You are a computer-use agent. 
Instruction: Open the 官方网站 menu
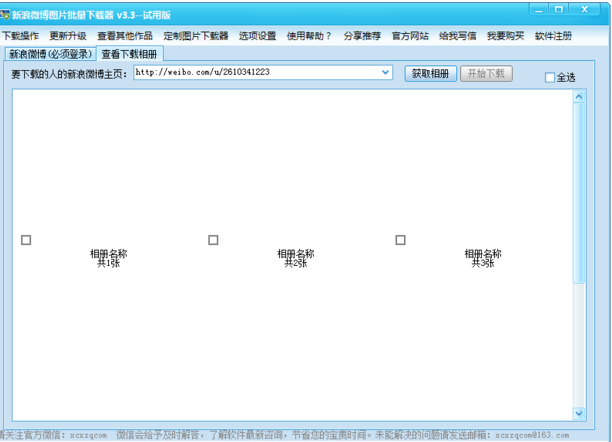(x=410, y=36)
